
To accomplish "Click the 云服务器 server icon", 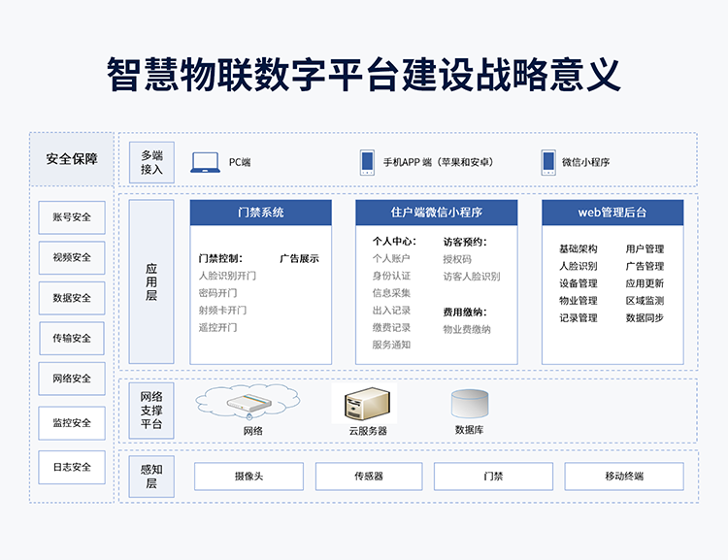I will pyautogui.click(x=368, y=402).
